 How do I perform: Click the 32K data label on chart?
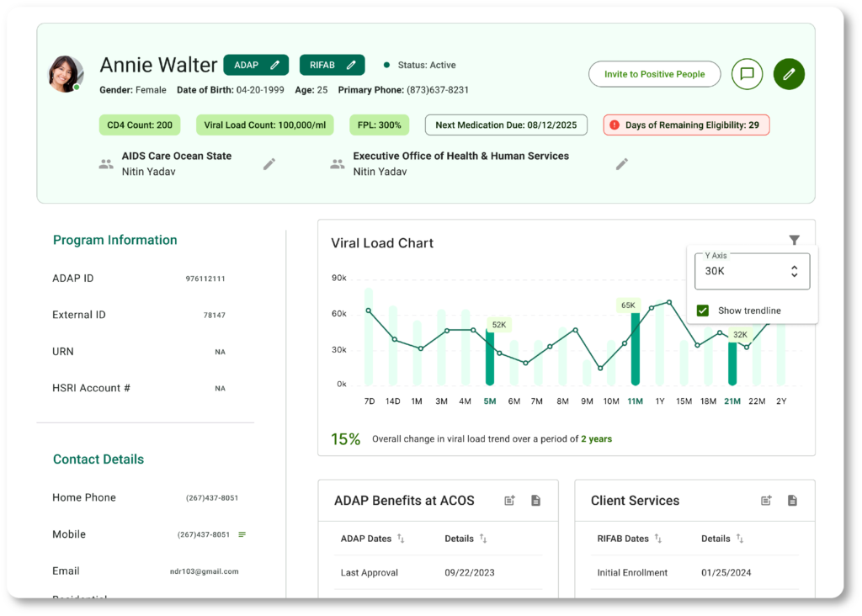(740, 335)
